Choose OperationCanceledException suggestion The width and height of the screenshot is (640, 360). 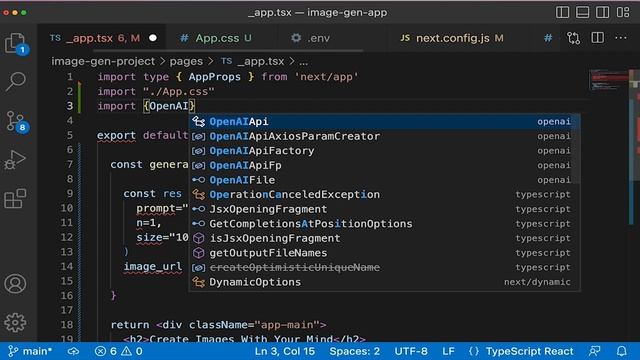coord(384,195)
